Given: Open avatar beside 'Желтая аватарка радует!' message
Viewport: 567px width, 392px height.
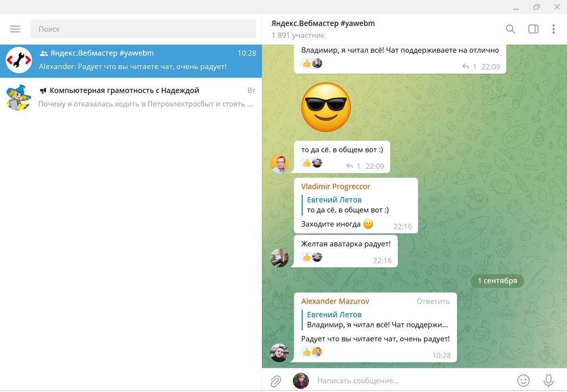Looking at the screenshot, I should tap(280, 258).
